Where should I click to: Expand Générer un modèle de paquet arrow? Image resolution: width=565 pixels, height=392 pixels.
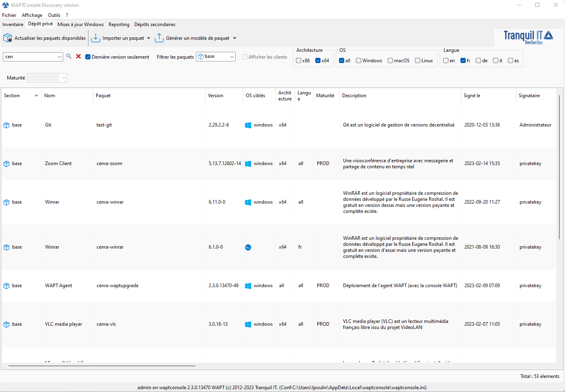coord(234,38)
